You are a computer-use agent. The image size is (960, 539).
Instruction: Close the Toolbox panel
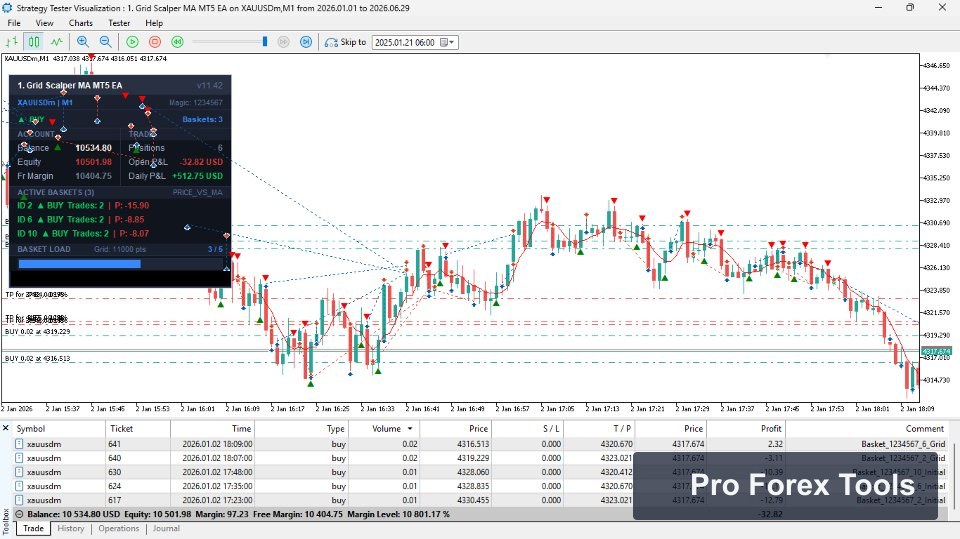pos(6,428)
